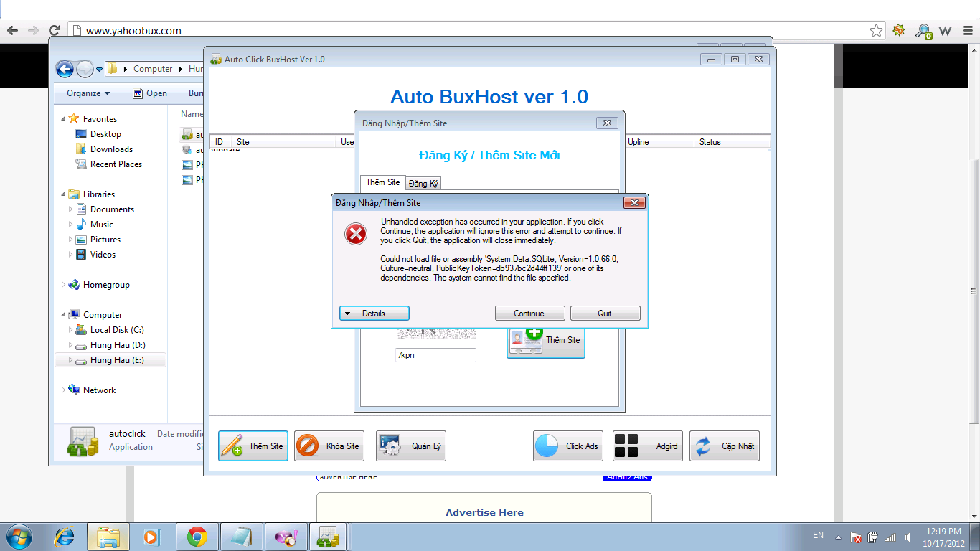Click the Explorer Back navigation button
The width and height of the screenshot is (980, 551).
(65, 69)
